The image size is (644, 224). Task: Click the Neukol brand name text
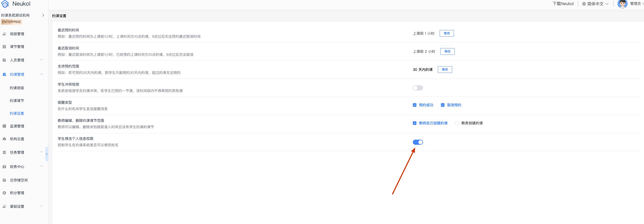tap(21, 4)
